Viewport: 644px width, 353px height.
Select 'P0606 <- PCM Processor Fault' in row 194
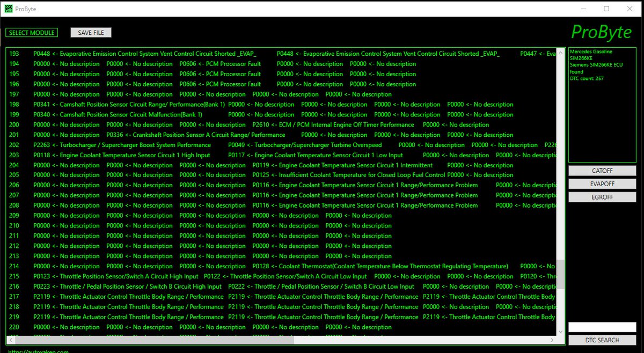click(x=220, y=64)
